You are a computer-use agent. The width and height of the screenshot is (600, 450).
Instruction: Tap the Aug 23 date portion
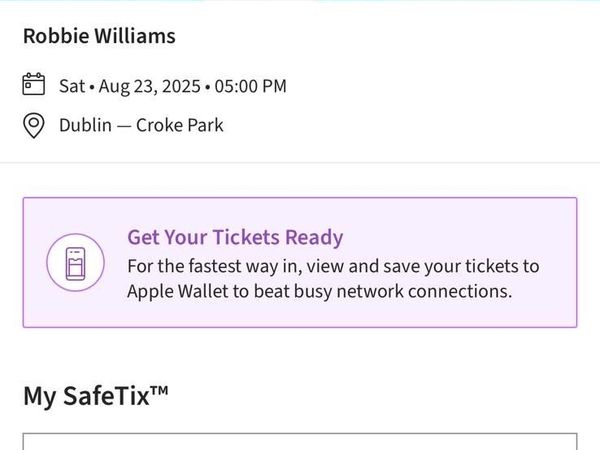click(x=128, y=87)
